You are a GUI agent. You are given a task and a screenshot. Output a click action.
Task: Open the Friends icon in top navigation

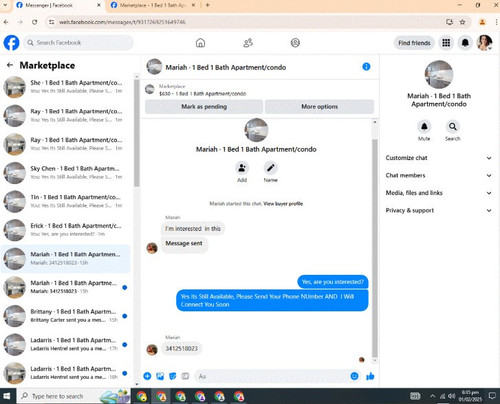tap(248, 43)
